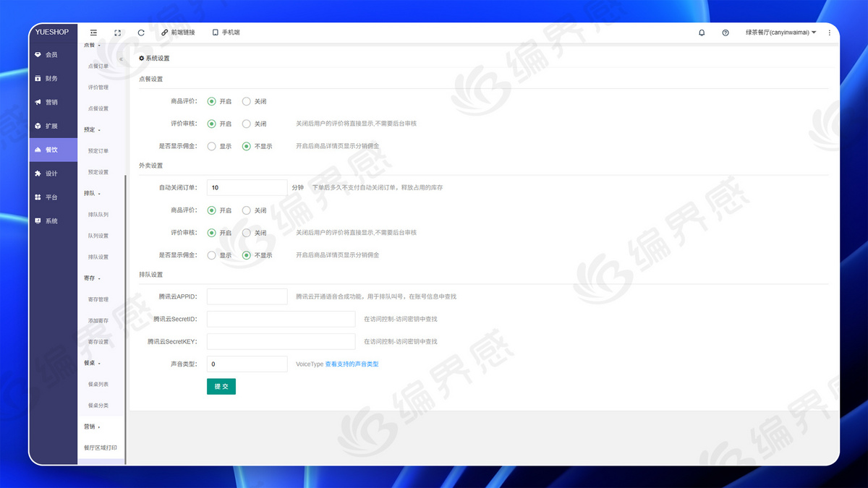Focus the 声音类型 input field

[x=247, y=364]
